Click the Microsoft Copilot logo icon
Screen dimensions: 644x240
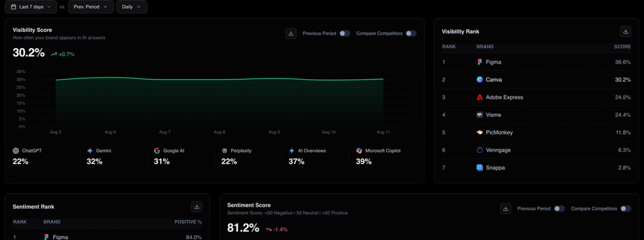[x=359, y=151]
